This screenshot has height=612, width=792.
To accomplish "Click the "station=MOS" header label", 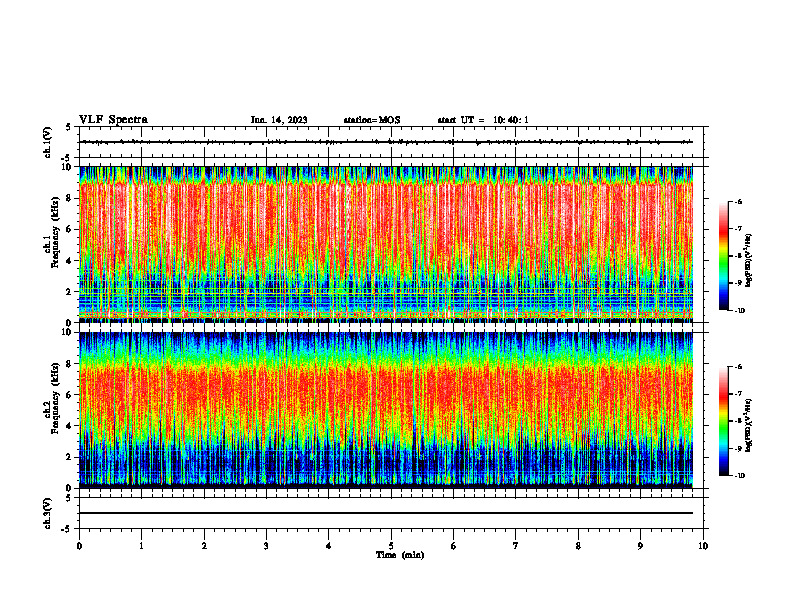I will tap(372, 120).
